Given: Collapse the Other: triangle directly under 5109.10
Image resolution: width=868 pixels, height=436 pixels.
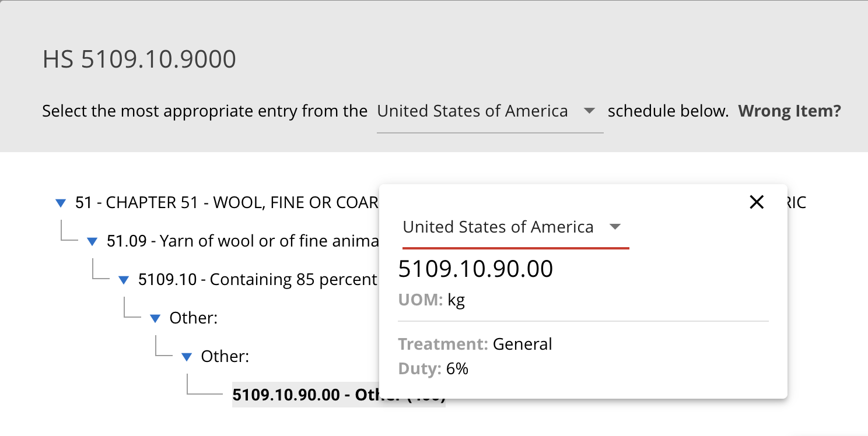Looking at the screenshot, I should (x=155, y=318).
